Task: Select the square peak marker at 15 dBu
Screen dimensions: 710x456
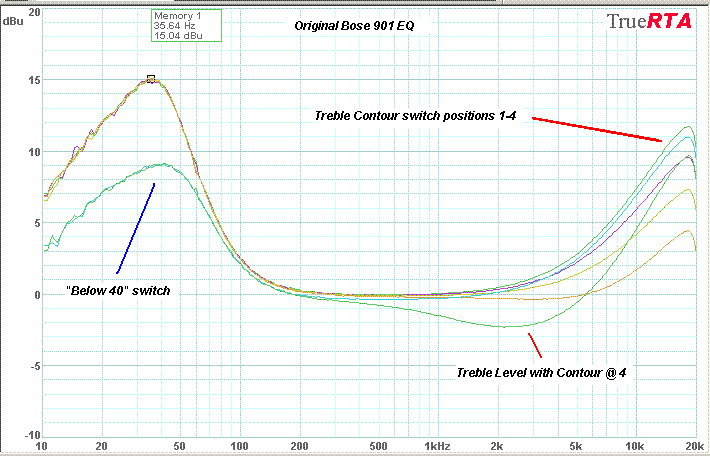Action: pos(151,79)
